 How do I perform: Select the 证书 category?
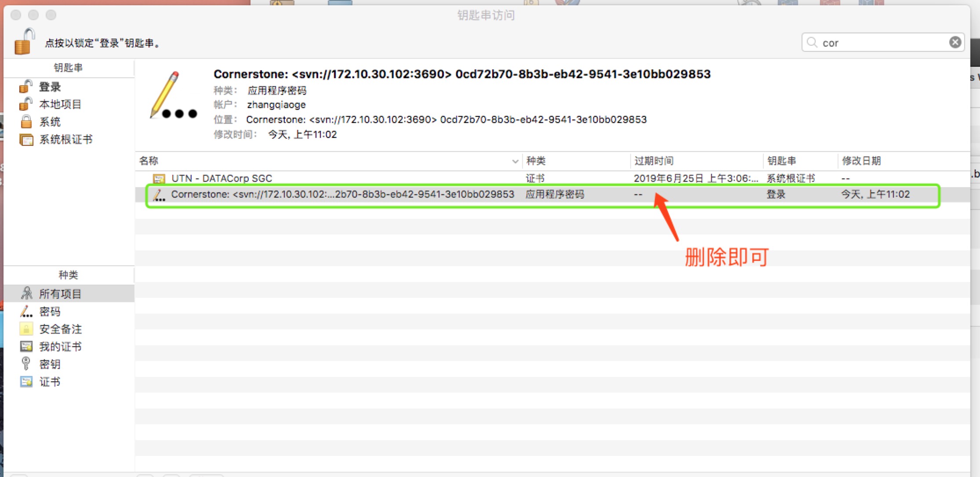click(x=69, y=382)
